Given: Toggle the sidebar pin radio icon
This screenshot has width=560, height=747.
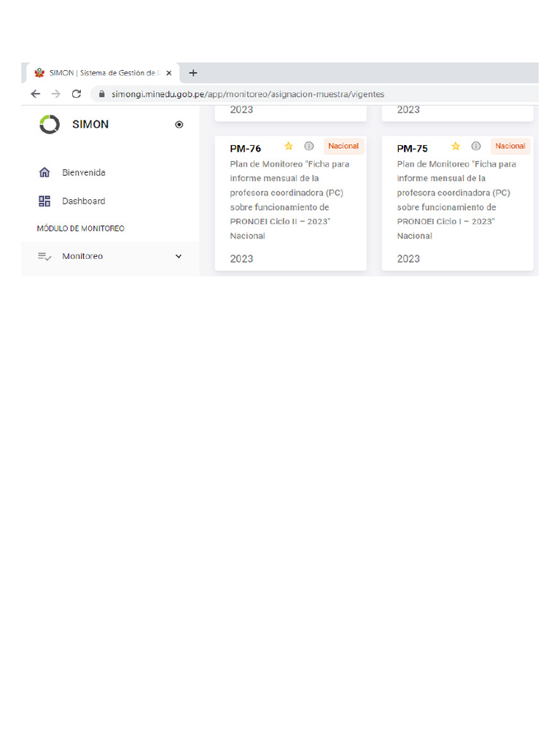Looking at the screenshot, I should pyautogui.click(x=179, y=125).
